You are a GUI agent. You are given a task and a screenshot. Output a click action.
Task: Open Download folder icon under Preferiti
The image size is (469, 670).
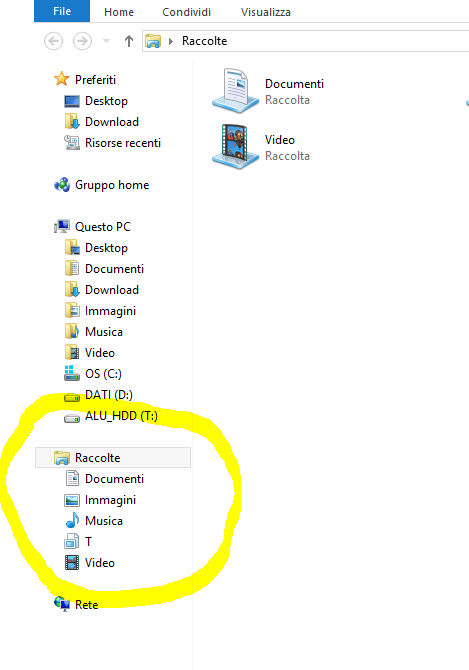tap(72, 122)
